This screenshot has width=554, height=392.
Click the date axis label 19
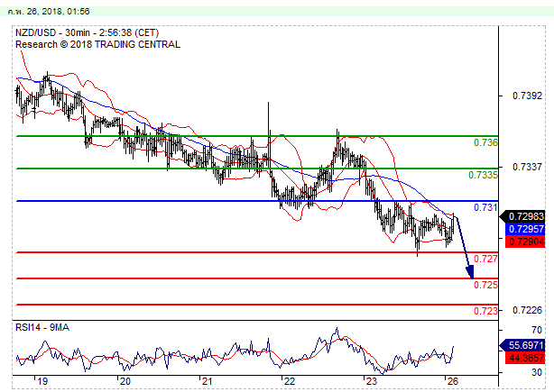click(42, 381)
